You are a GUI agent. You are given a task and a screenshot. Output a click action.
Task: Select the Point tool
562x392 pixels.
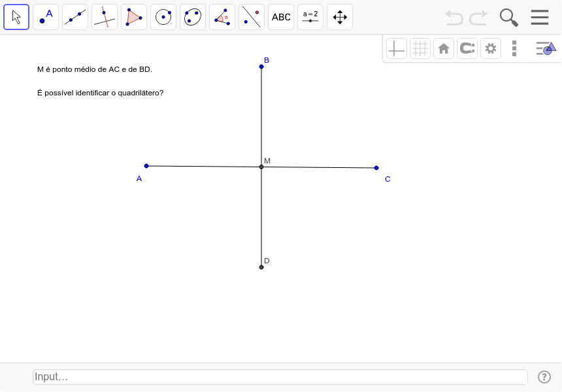pyautogui.click(x=46, y=17)
